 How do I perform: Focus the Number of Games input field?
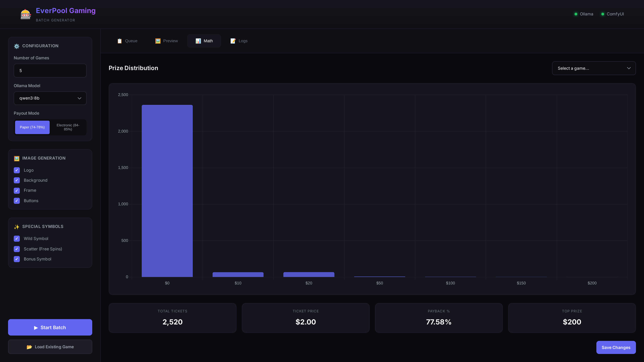(50, 71)
